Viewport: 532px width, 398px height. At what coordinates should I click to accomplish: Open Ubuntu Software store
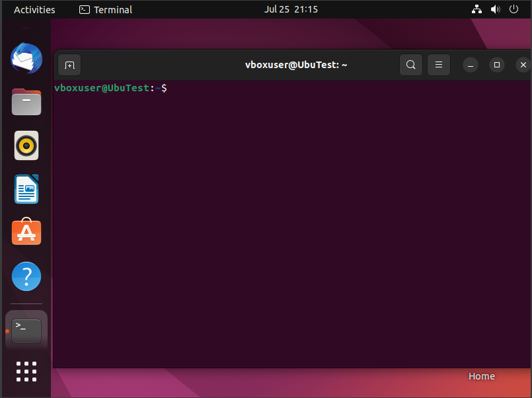coord(26,232)
